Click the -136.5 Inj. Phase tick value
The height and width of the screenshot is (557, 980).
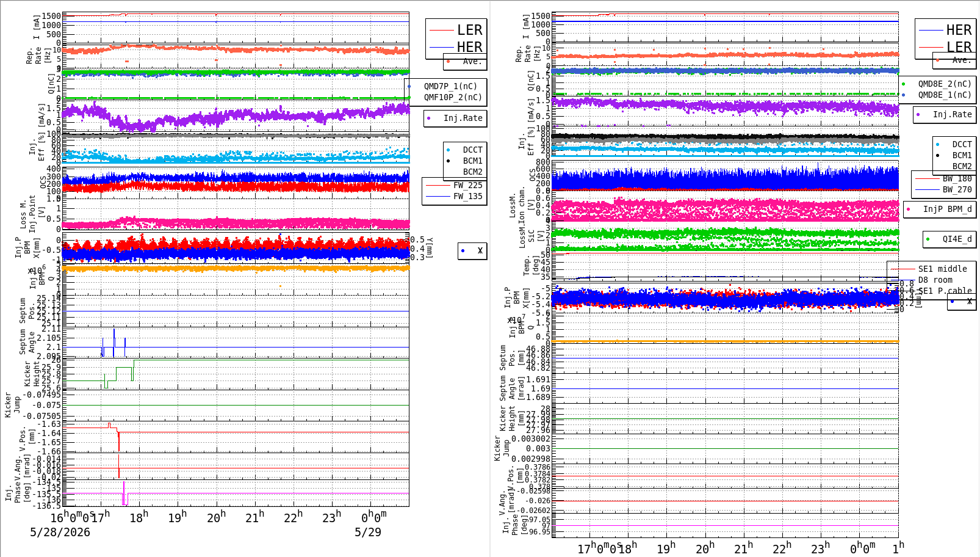[x=46, y=506]
